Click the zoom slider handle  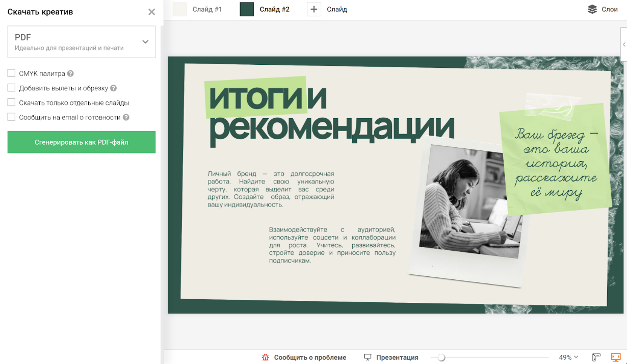441,357
